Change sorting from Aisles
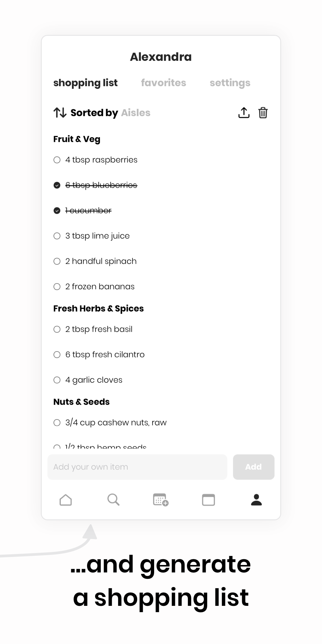Viewport: 322px width, 644px height. point(136,113)
